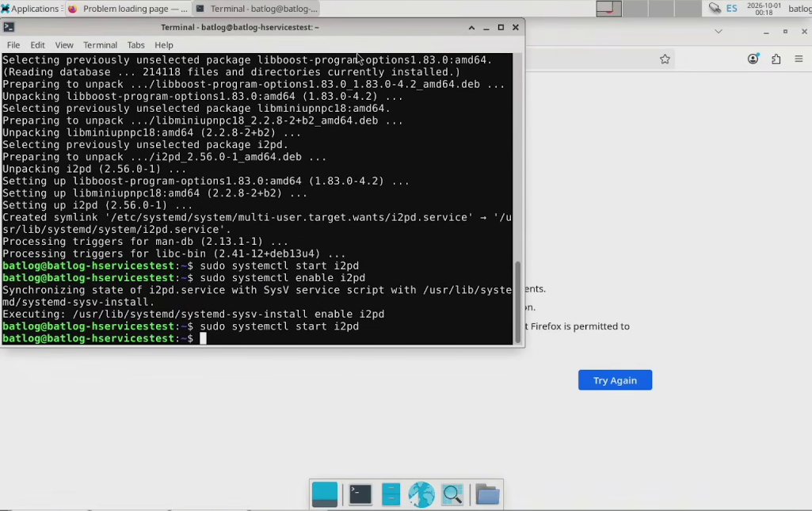Open the Terminal menu in the menu bar
Screen dimensions: 812x511
pyautogui.click(x=100, y=45)
